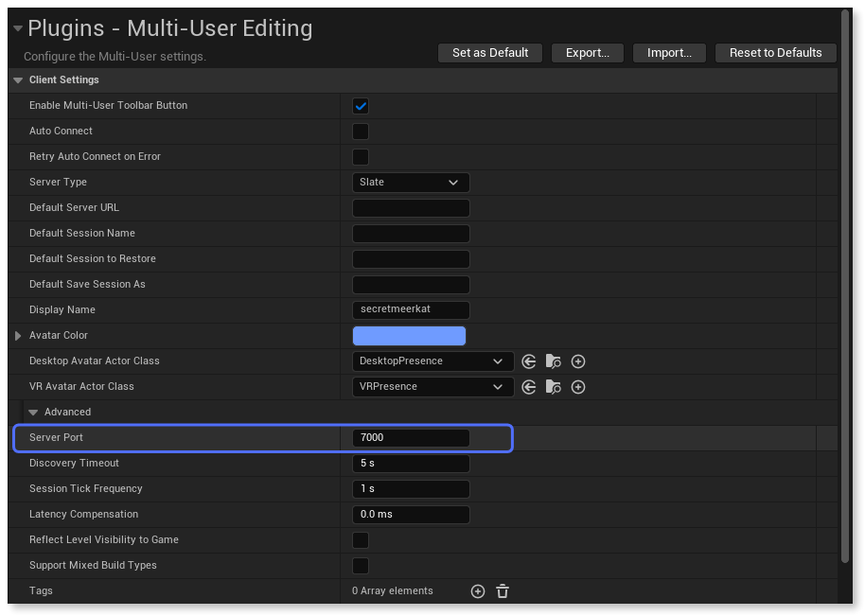Screen dimensions: 865x616
Task: Click the Set as Default button
Action: [490, 53]
